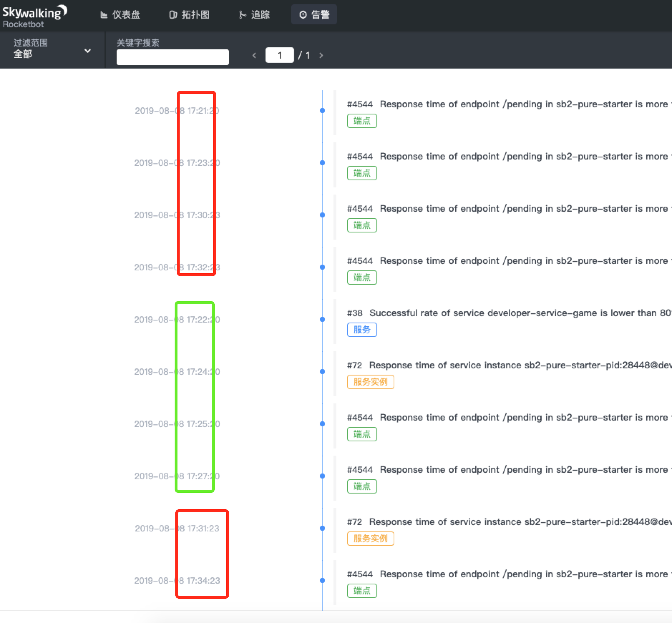This screenshot has width=672, height=623.
Task: Click timeline dot for 17:21:20 alarm
Action: point(322,111)
